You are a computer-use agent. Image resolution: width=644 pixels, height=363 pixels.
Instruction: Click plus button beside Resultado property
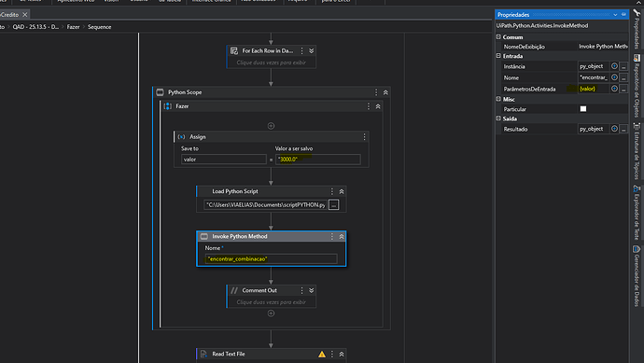click(614, 129)
